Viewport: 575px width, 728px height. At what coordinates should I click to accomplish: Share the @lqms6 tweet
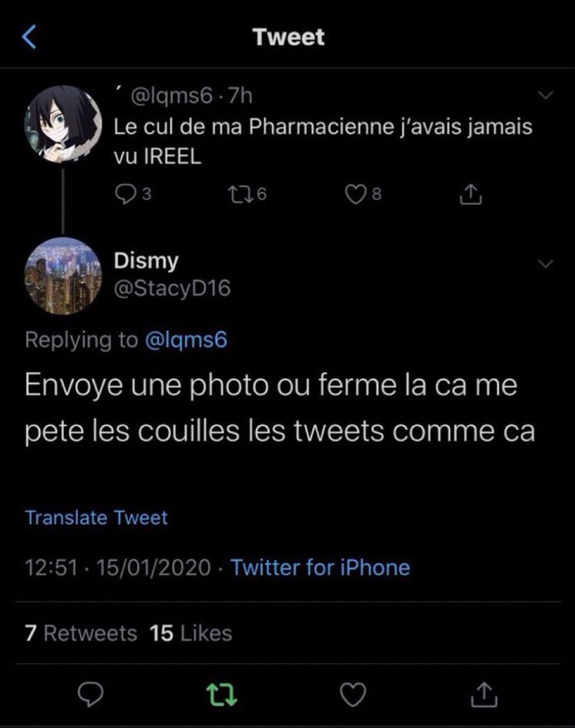[x=471, y=194]
